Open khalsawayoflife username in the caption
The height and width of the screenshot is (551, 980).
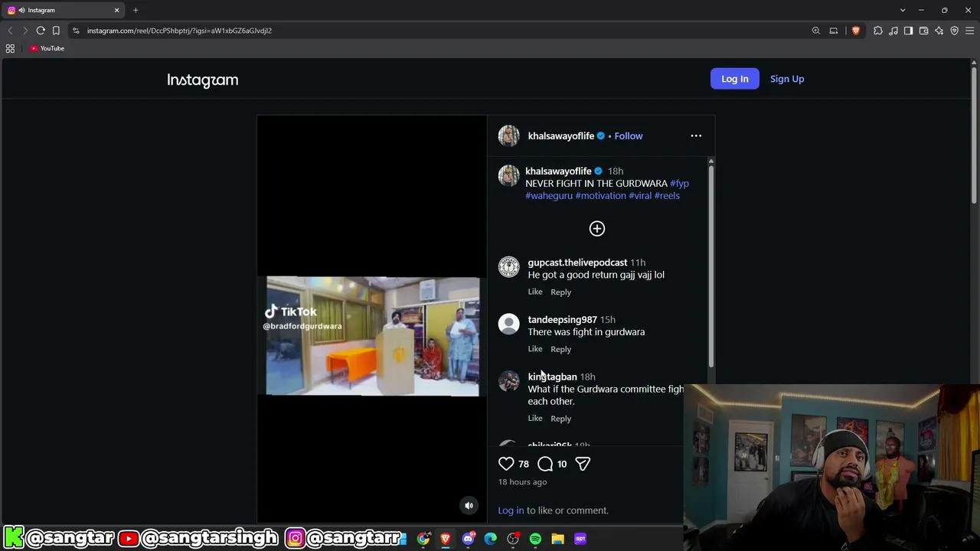558,171
